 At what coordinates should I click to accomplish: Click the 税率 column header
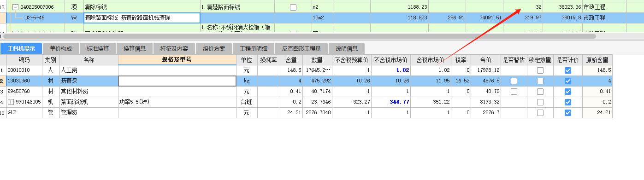tap(461, 60)
